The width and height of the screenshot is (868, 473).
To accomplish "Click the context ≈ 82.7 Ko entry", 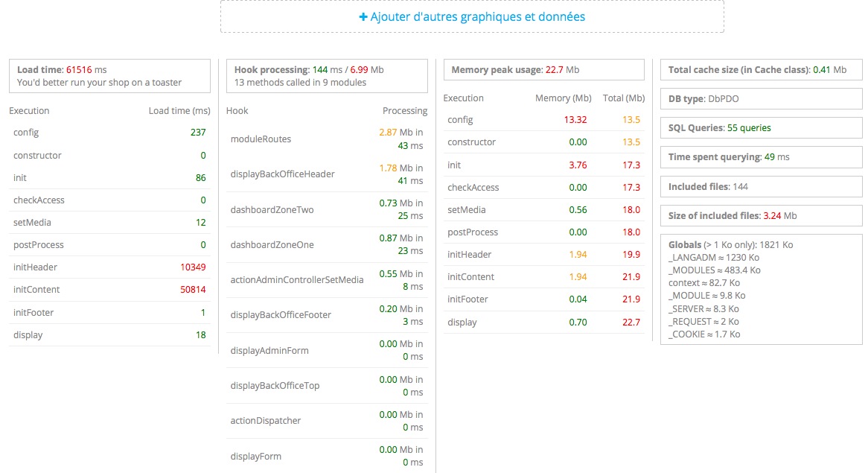I will (x=703, y=283).
